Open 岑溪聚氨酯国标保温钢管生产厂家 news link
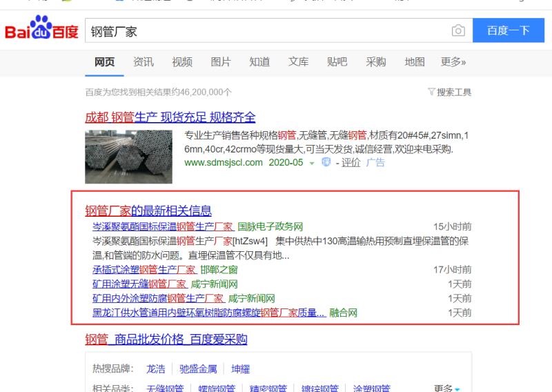552x392 pixels. [x=163, y=226]
